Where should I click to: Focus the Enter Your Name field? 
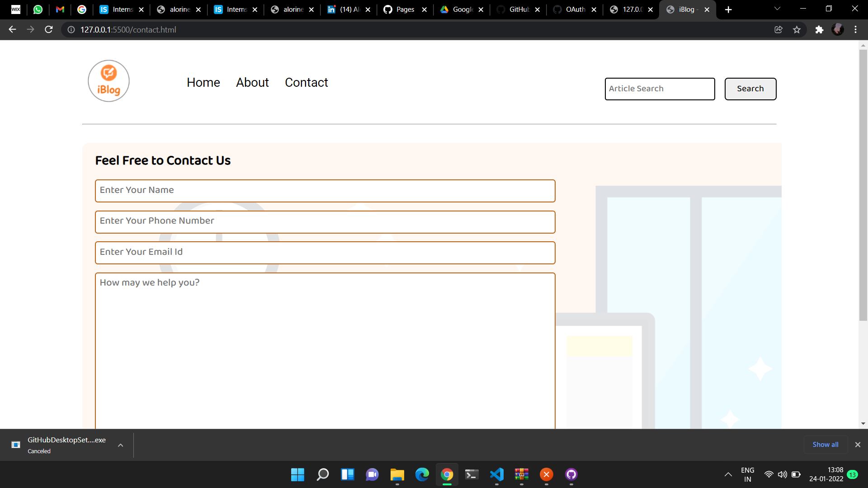(x=325, y=191)
